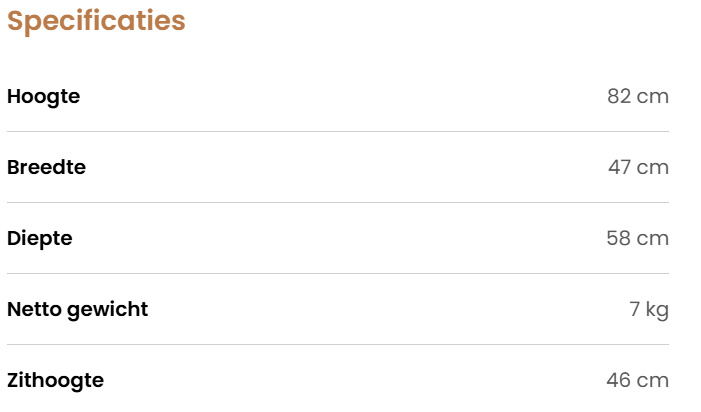Image resolution: width=701 pixels, height=412 pixels.
Task: Click the number 7 in Netto gewicht row
Action: pos(634,310)
